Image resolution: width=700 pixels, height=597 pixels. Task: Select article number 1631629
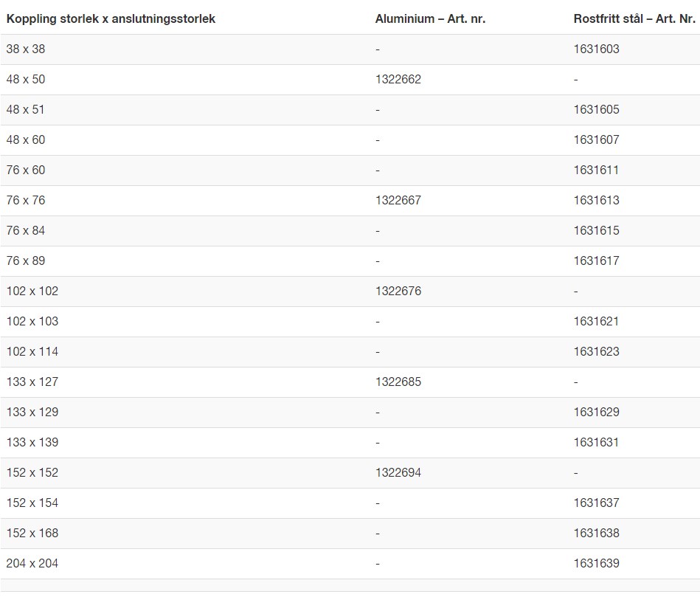coord(596,413)
